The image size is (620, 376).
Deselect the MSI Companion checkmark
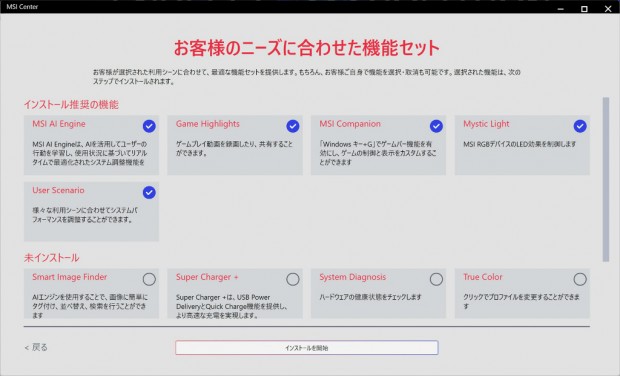pyautogui.click(x=436, y=126)
